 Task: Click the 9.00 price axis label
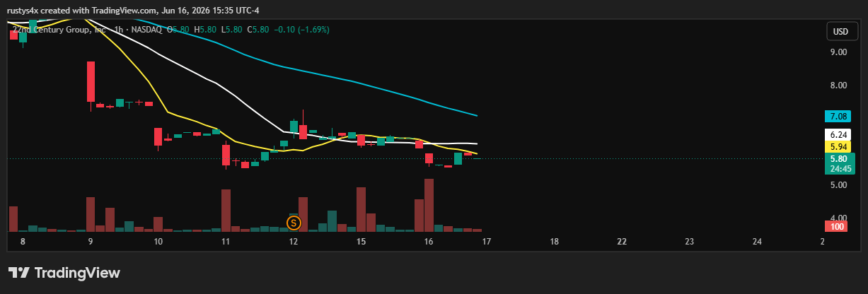tap(839, 52)
